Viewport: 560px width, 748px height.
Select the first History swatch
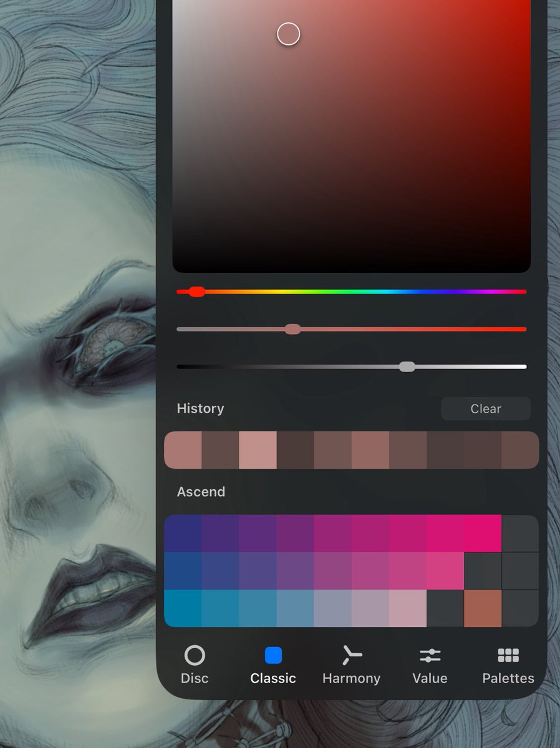183,449
